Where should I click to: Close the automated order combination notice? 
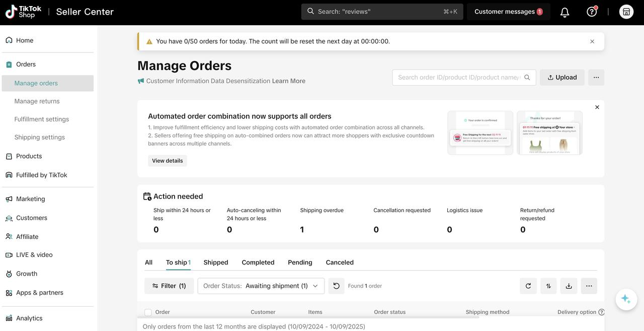597,107
